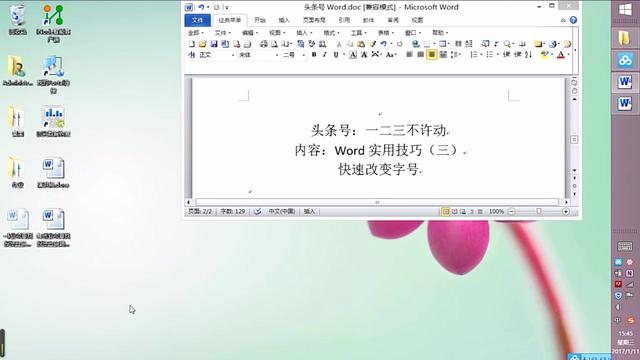
Task: Switch to Print Layout view in status bar
Action: pos(446,211)
